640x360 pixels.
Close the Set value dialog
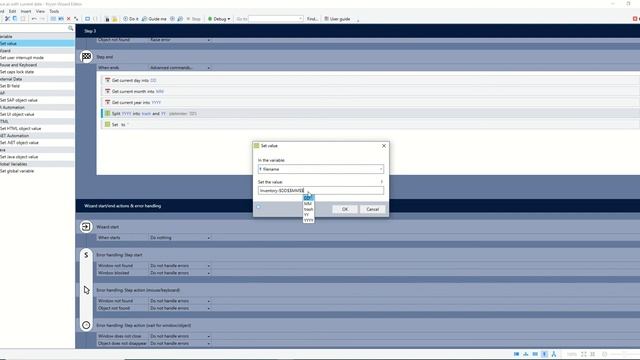384,146
